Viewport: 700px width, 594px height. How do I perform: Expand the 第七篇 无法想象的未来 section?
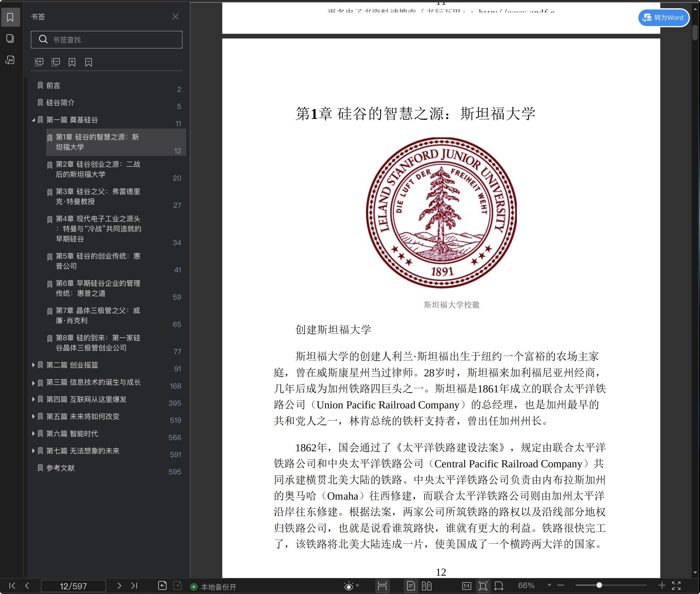pyautogui.click(x=33, y=451)
